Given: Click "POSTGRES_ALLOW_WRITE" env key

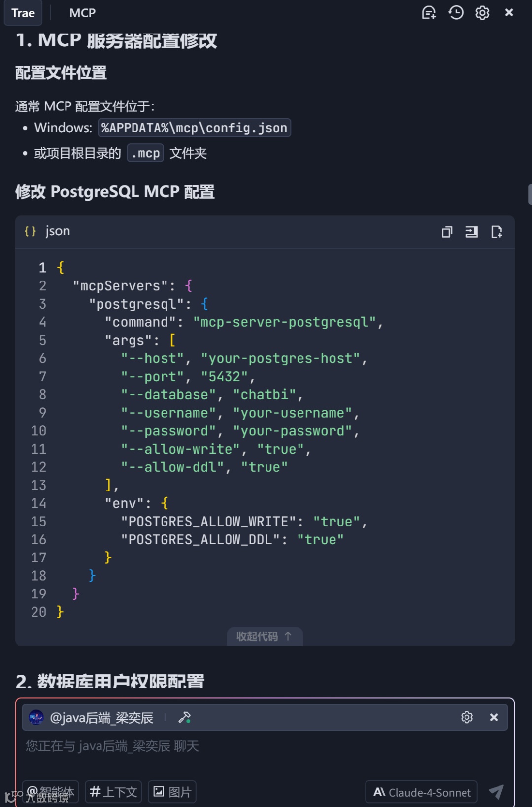Looking at the screenshot, I should click(209, 522).
